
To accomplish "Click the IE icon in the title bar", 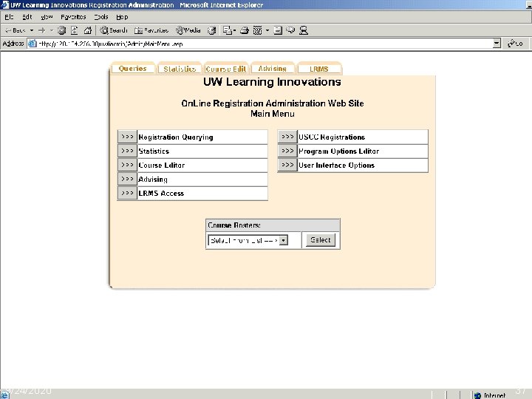I will tap(4, 4).
